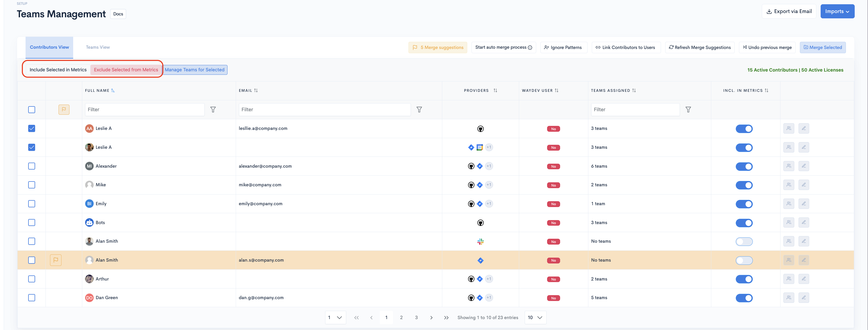This screenshot has height=330, width=868.
Task: Jump to last page double arrow
Action: [446, 317]
